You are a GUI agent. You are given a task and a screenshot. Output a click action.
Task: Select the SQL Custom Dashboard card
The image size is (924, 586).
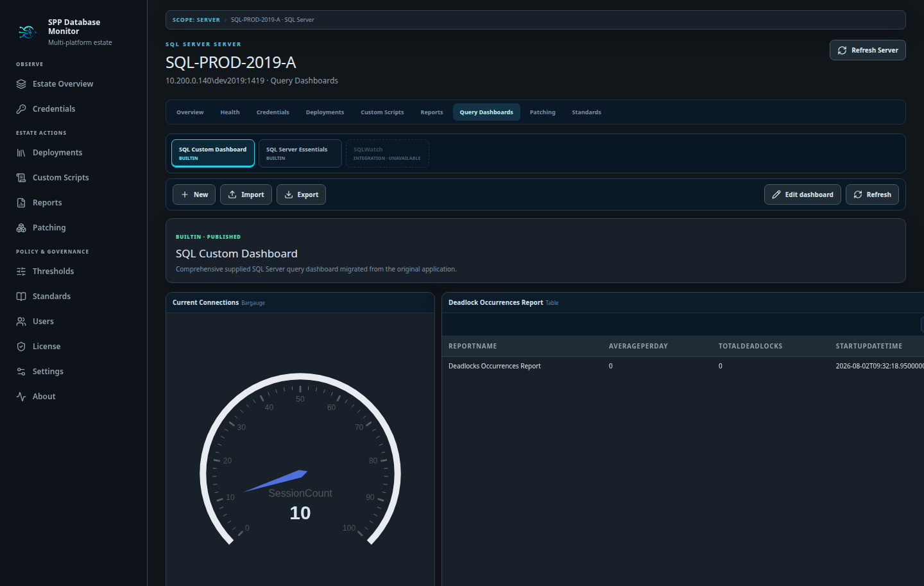[213, 153]
